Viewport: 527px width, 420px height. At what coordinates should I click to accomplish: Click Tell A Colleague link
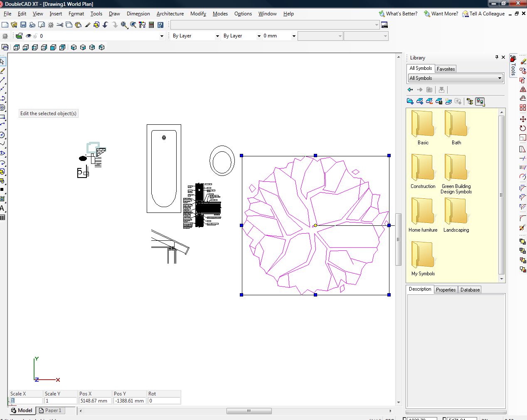pyautogui.click(x=483, y=14)
